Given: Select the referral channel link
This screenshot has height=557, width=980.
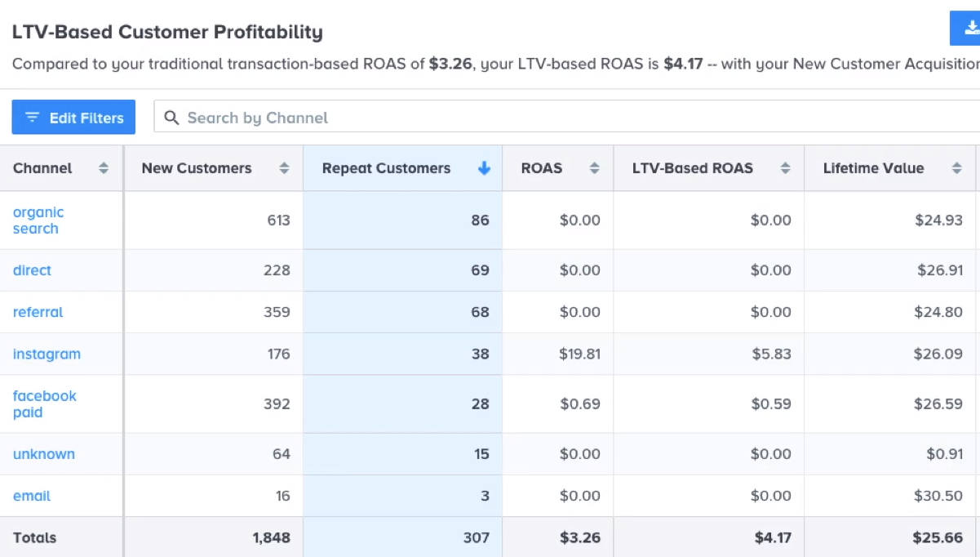Looking at the screenshot, I should tap(38, 312).
